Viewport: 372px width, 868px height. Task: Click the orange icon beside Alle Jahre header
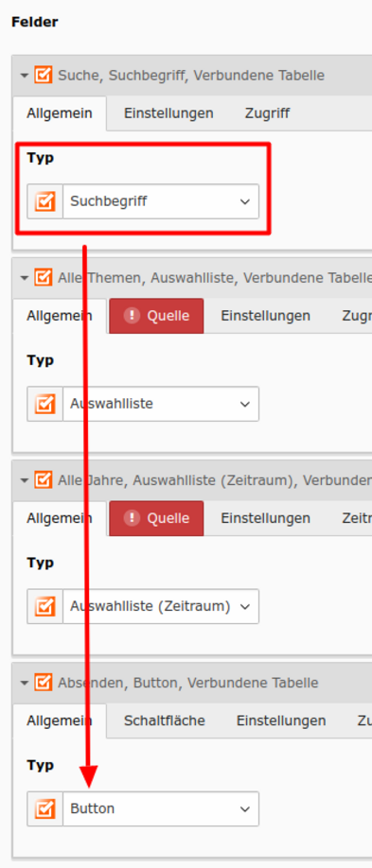(44, 480)
